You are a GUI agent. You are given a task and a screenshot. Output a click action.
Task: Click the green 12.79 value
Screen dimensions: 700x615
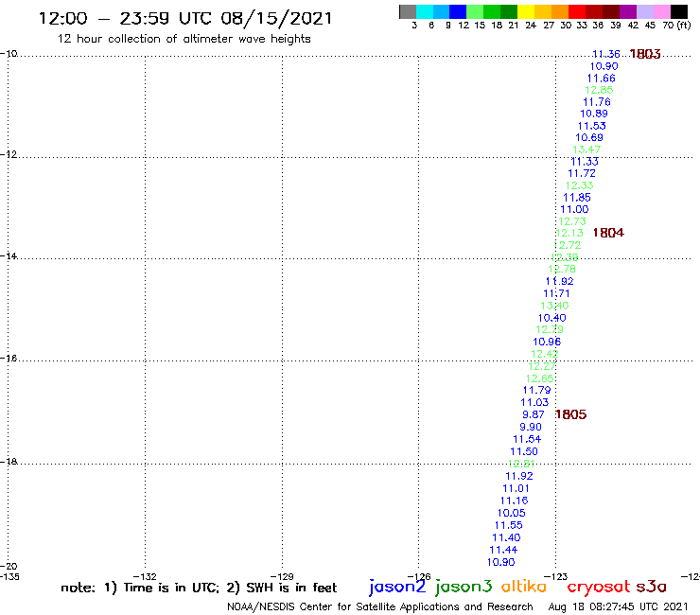pos(550,329)
